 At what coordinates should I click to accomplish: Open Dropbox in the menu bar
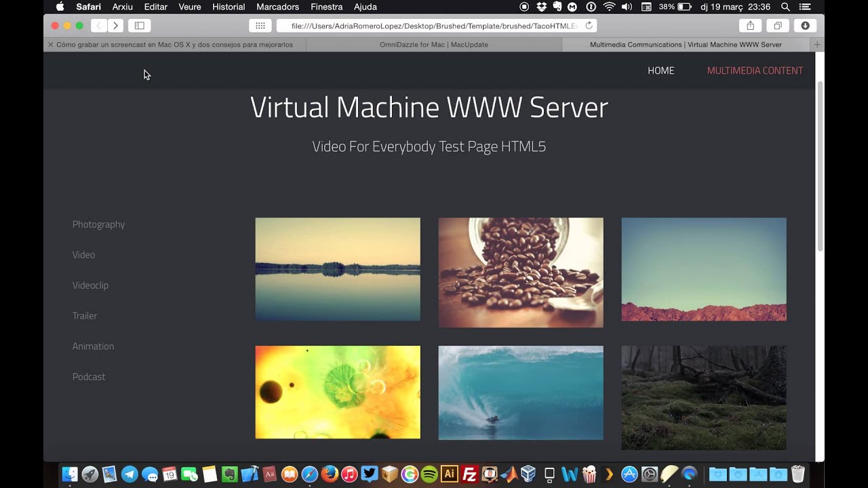542,7
